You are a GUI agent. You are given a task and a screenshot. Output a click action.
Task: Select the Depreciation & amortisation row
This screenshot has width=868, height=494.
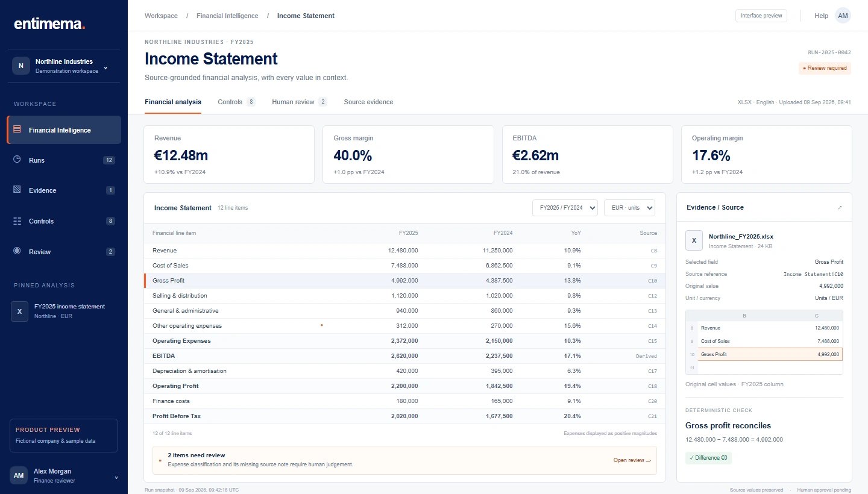(x=404, y=370)
